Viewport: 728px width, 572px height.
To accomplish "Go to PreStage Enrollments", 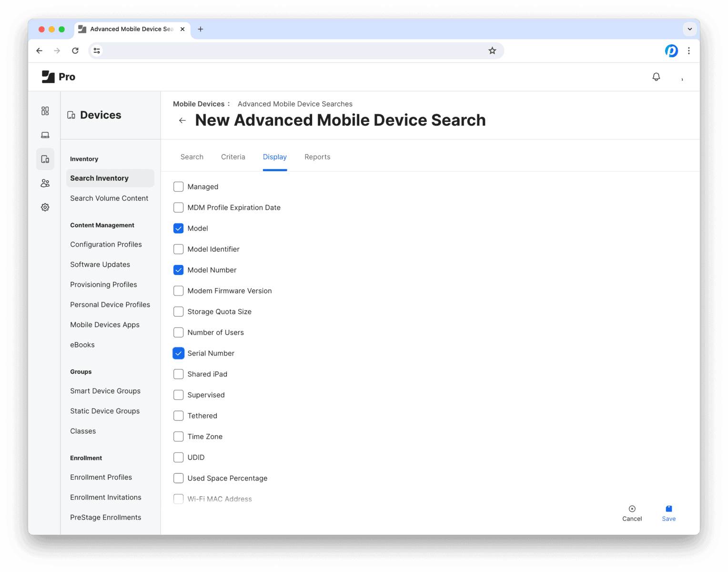I will (x=106, y=517).
